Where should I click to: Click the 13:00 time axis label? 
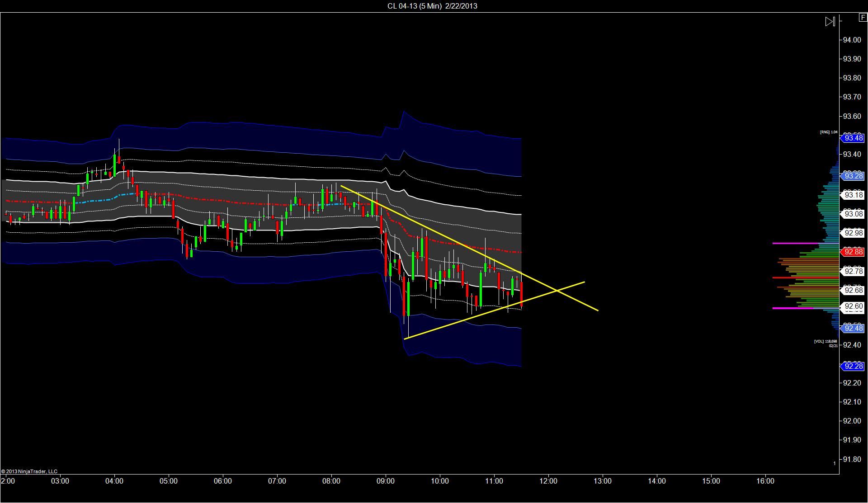click(x=603, y=481)
